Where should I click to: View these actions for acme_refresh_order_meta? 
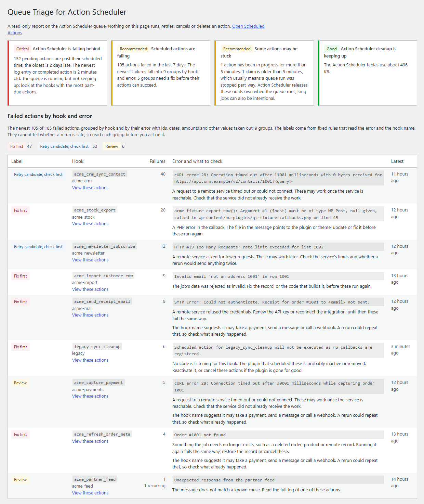coord(90,441)
